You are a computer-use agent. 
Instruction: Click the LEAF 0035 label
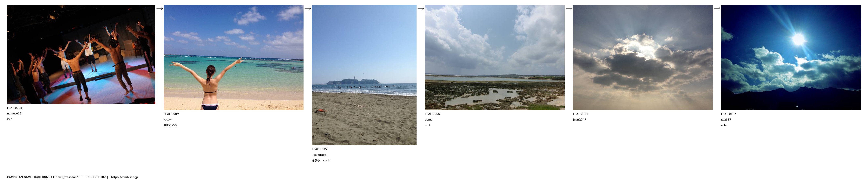[319, 149]
